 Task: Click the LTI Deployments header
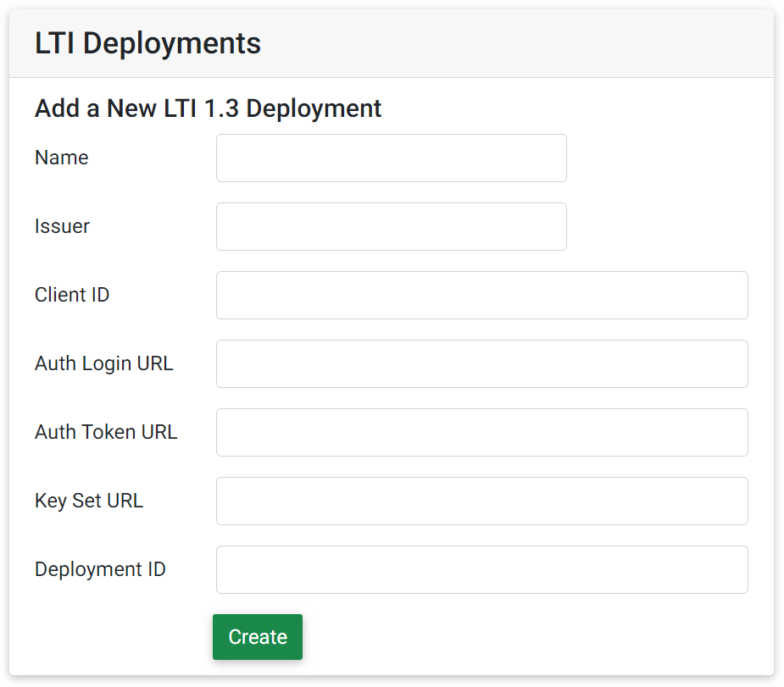147,43
